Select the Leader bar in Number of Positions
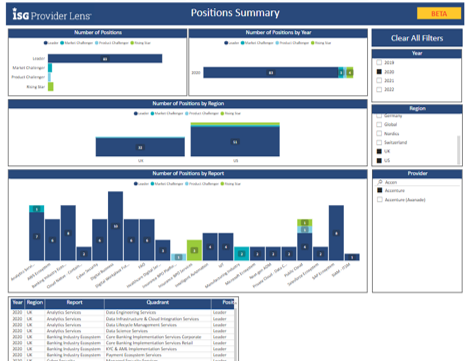 pos(105,59)
